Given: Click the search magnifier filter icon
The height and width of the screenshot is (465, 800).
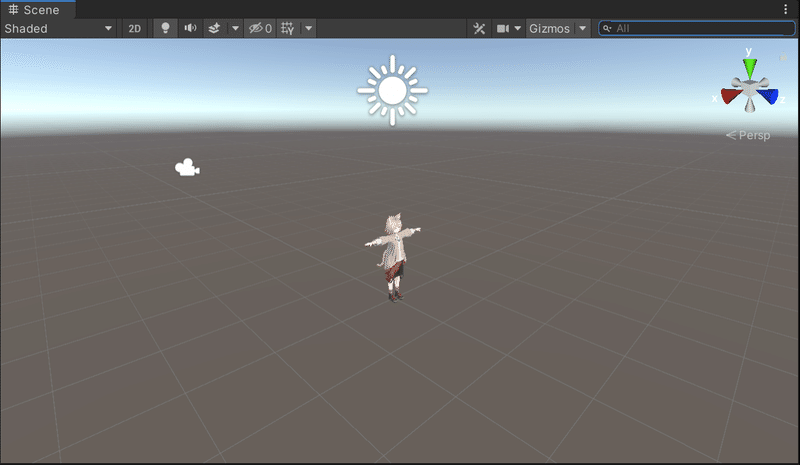Looking at the screenshot, I should point(607,29).
